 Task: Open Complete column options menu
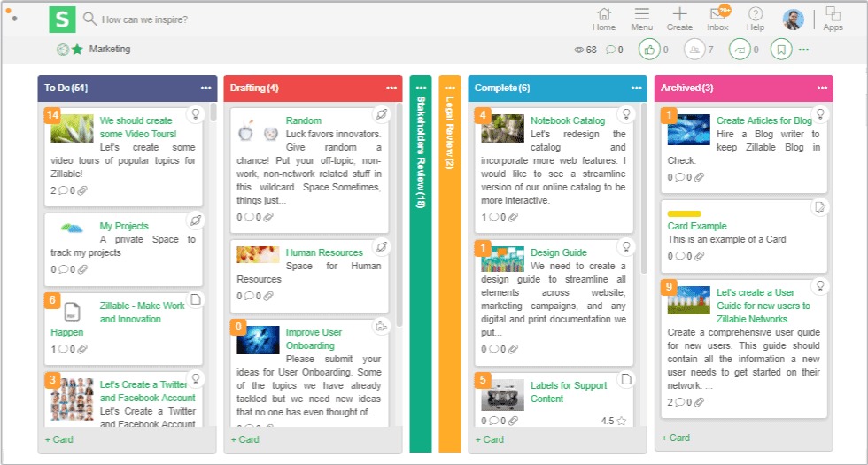point(636,88)
